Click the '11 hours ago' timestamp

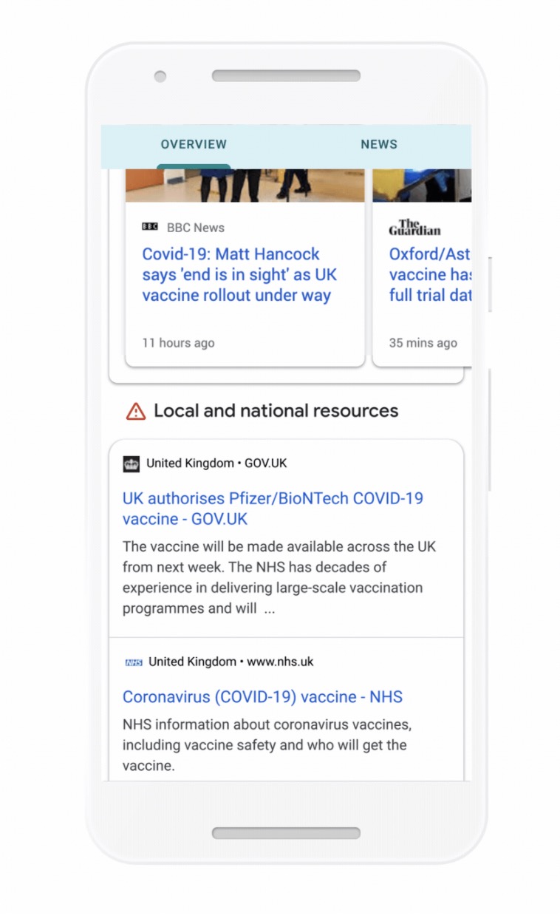tap(179, 343)
